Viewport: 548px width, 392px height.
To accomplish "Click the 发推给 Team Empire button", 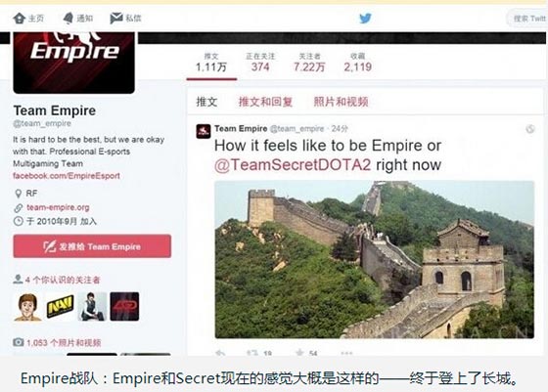I will coord(92,246).
